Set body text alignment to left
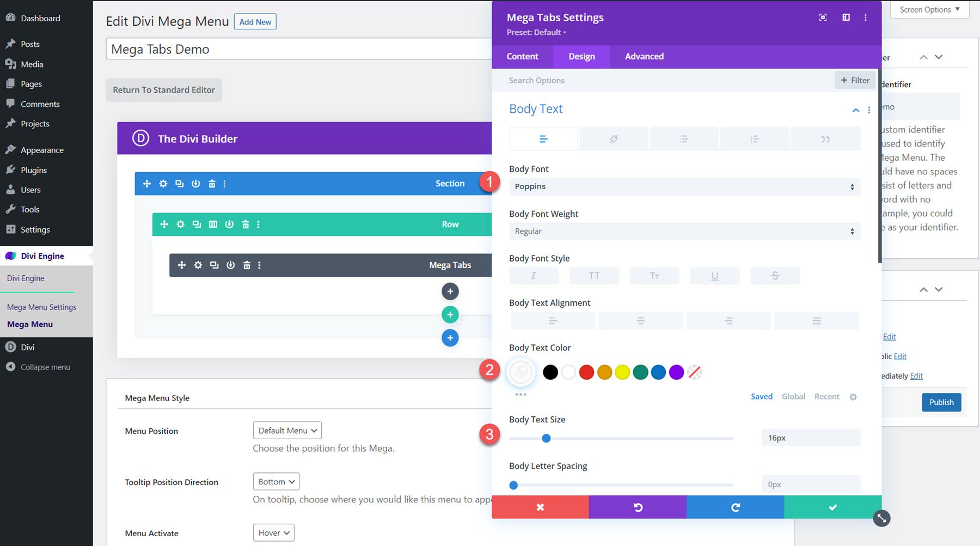Screen dimensions: 980x546 pyautogui.click(x=553, y=321)
